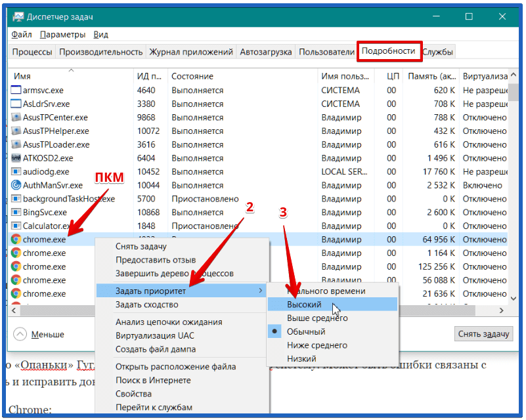This screenshot has height=420, width=526.
Task: Open the Файл menu
Action: (22, 35)
